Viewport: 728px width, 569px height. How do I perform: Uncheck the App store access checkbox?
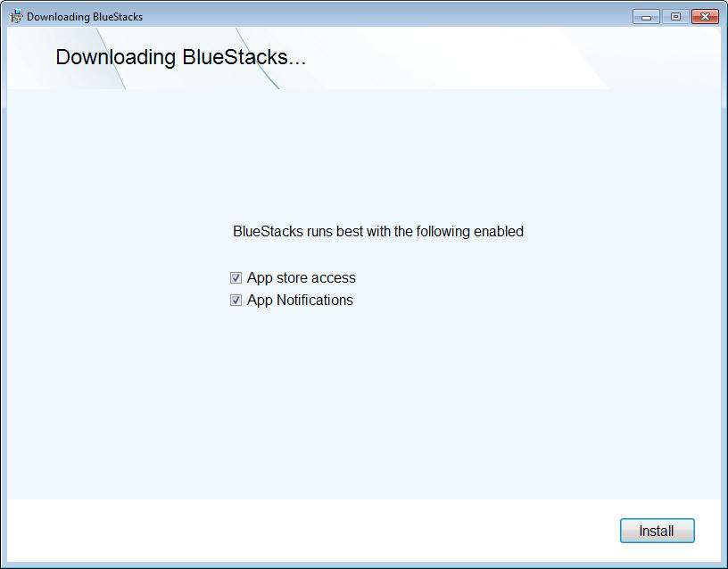pos(236,277)
